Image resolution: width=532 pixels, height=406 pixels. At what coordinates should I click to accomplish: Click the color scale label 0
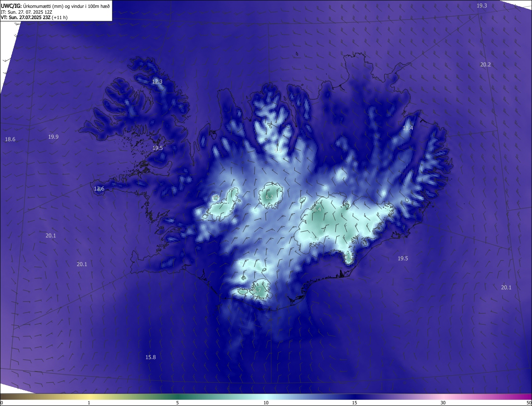(2, 403)
